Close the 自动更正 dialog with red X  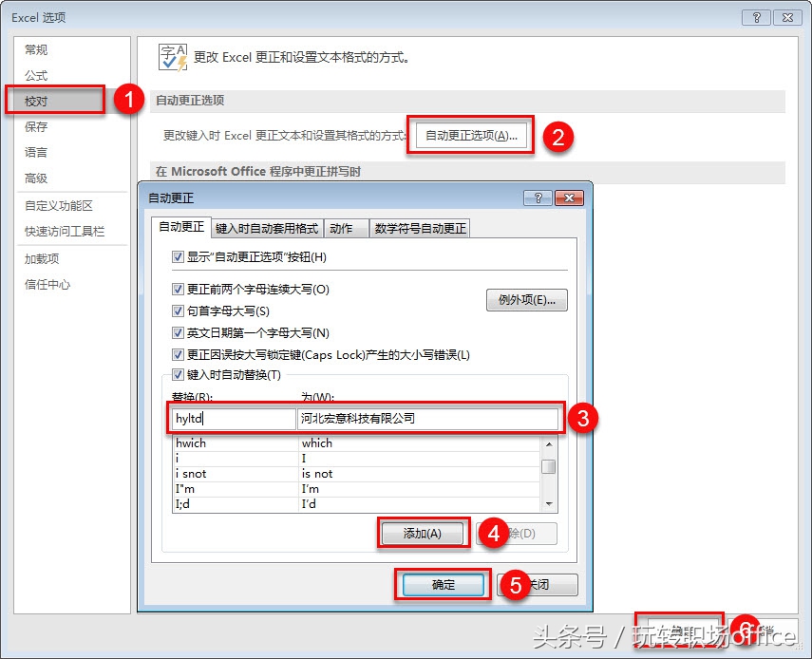click(569, 198)
